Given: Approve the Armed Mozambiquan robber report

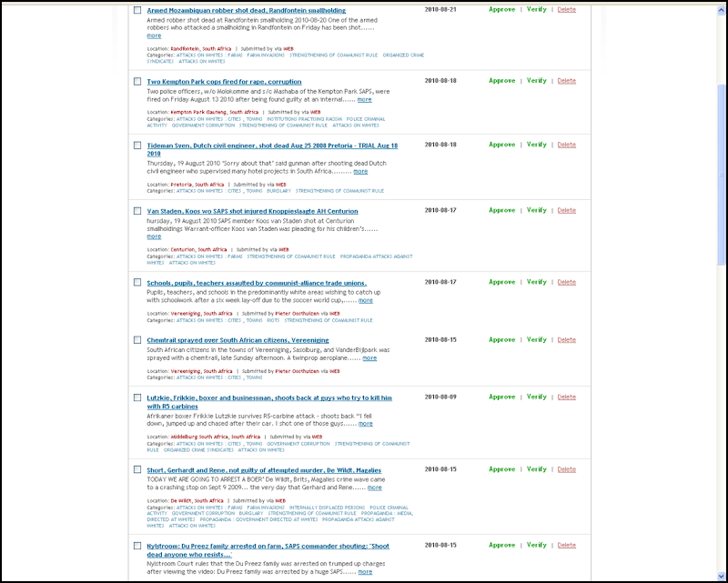Looking at the screenshot, I should click(502, 9).
